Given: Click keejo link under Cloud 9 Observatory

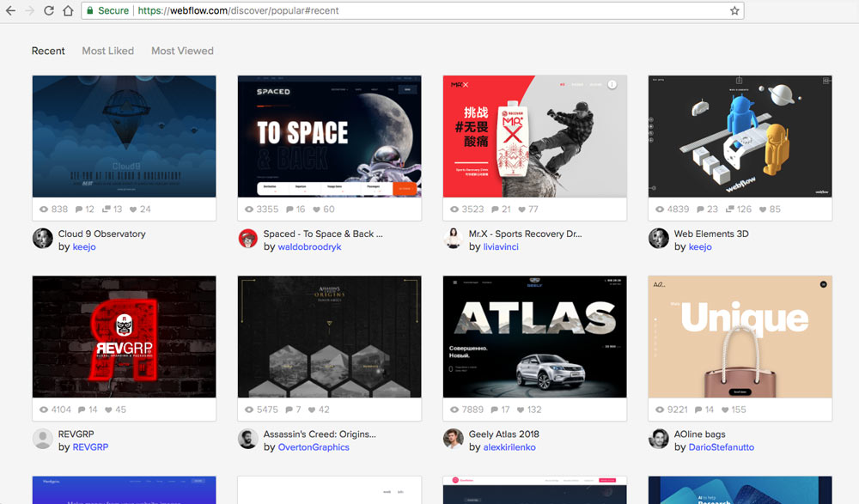Looking at the screenshot, I should [x=84, y=246].
